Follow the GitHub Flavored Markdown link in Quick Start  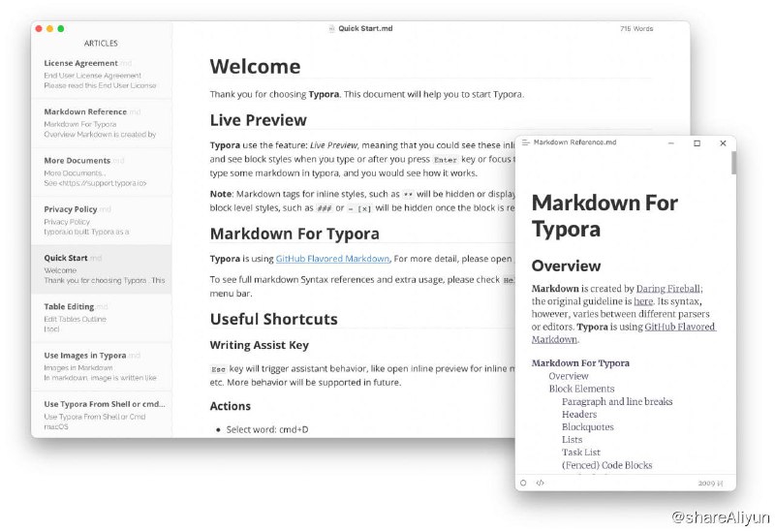point(332,259)
